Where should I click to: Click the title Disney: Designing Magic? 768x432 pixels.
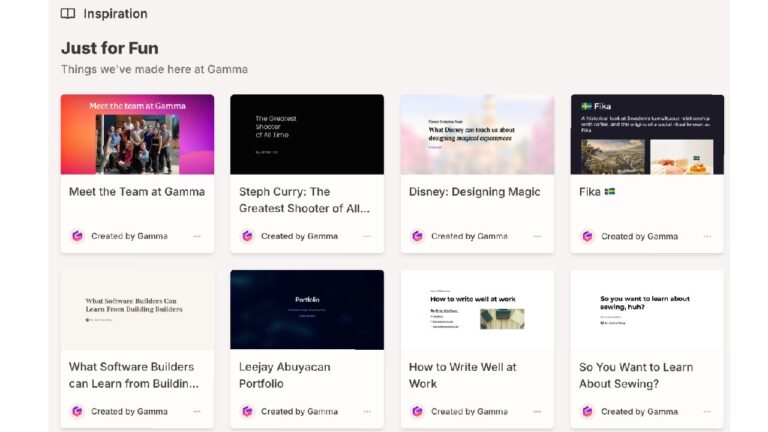pyautogui.click(x=474, y=192)
